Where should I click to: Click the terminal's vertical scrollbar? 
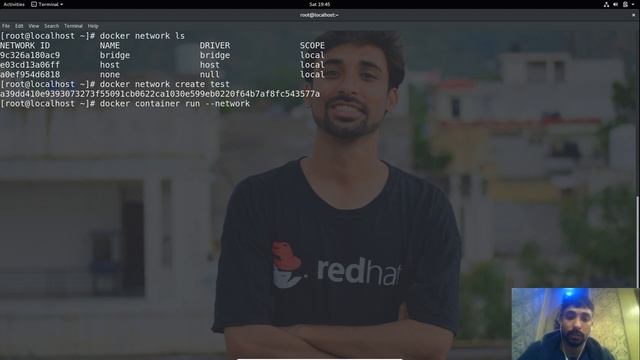[638, 241]
